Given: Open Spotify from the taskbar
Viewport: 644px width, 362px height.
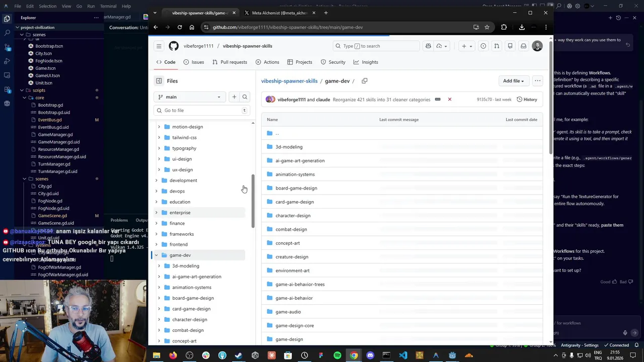Looking at the screenshot, I should tap(337, 355).
